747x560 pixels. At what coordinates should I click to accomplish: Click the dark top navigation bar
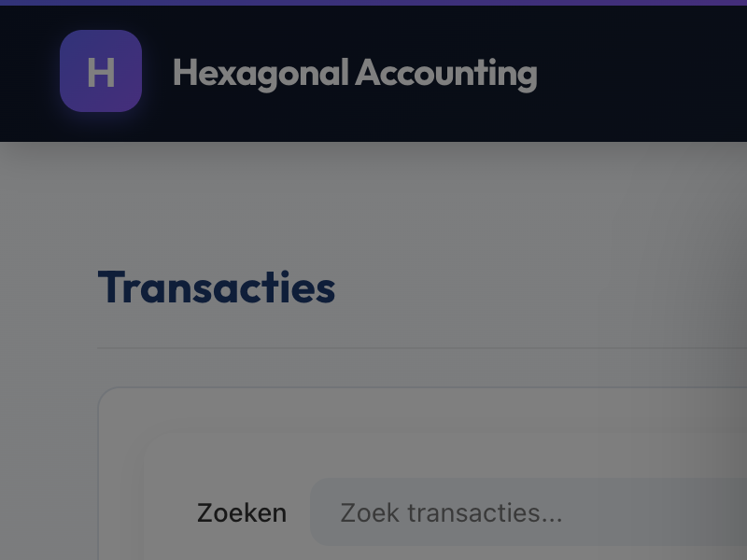pyautogui.click(x=607, y=72)
